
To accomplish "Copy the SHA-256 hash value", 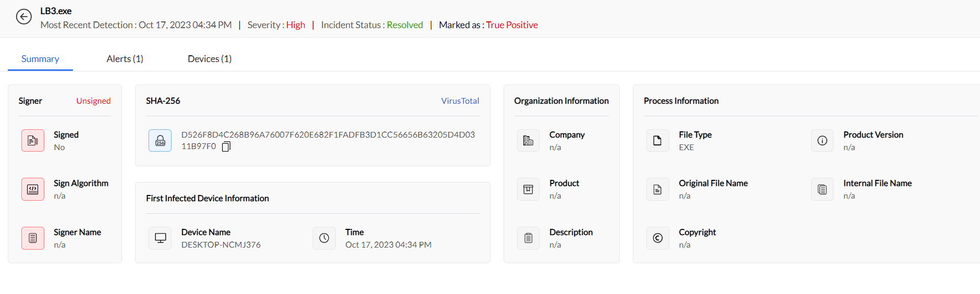I will pyautogui.click(x=226, y=147).
